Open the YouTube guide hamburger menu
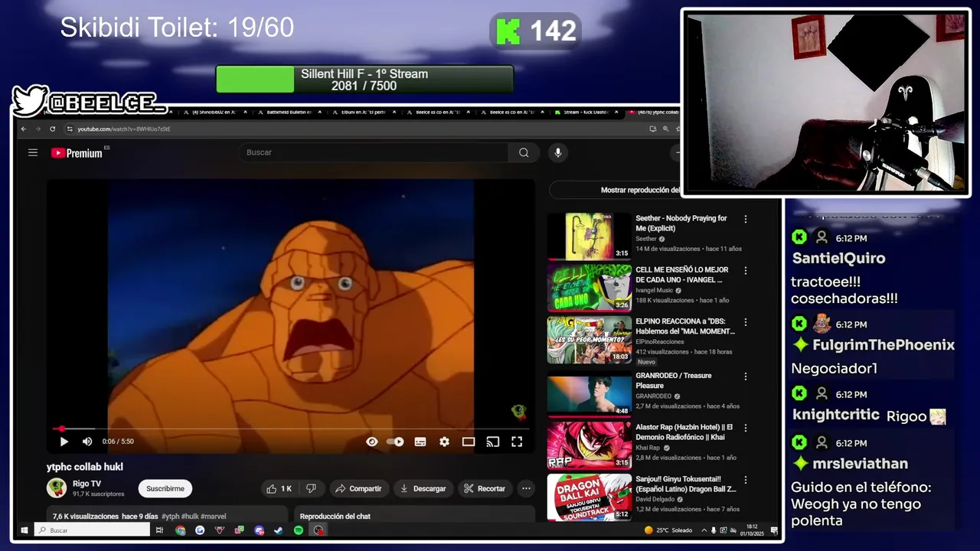 [33, 152]
